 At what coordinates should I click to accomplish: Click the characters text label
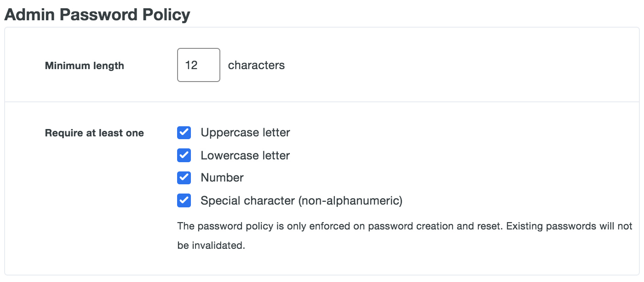click(256, 65)
